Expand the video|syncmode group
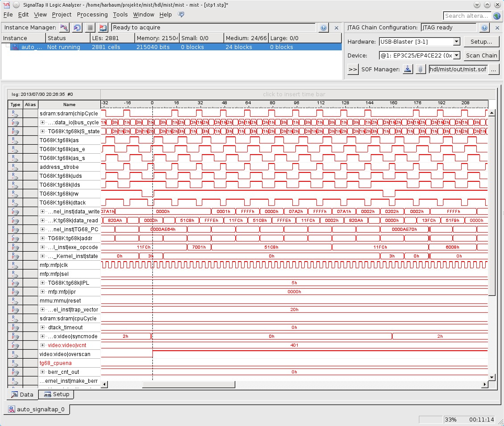This screenshot has width=504, height=426. pyautogui.click(x=42, y=336)
